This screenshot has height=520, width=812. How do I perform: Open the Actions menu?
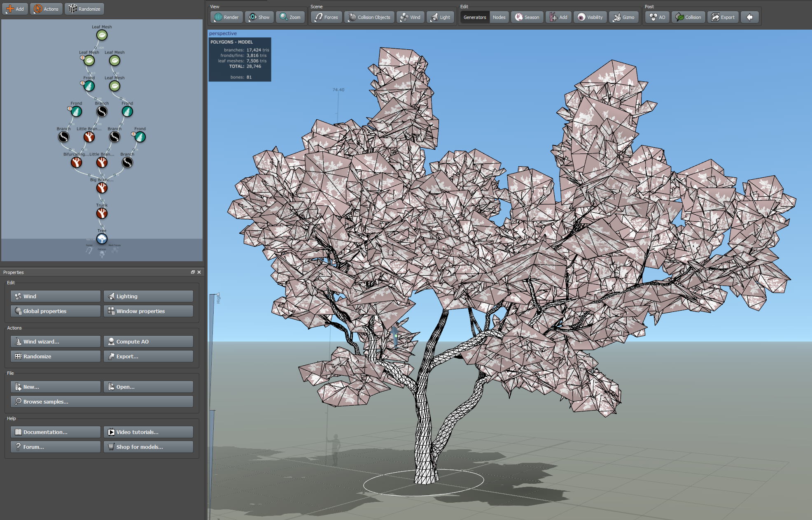[46, 8]
